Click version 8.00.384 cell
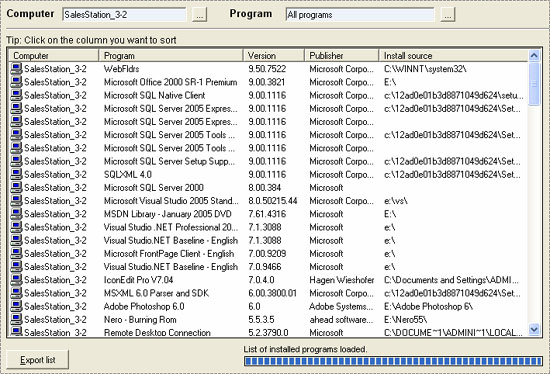 [x=264, y=188]
